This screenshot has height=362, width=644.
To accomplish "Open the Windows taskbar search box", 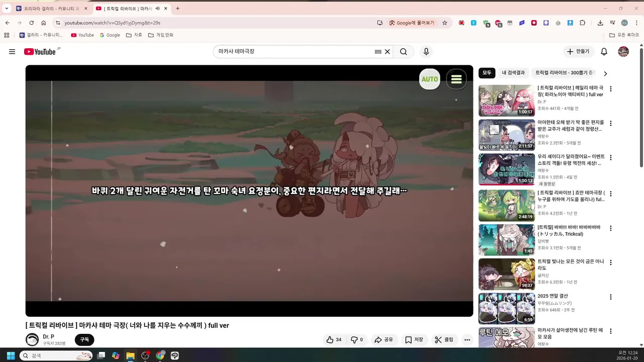I will (56, 355).
